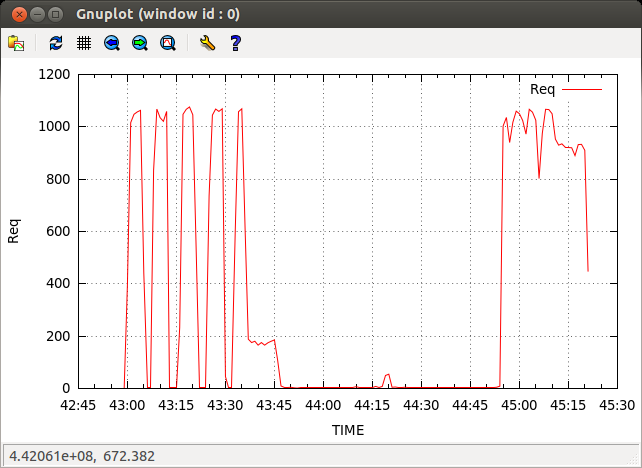Click the 200 y-axis value
642x468 pixels.
coord(59,336)
